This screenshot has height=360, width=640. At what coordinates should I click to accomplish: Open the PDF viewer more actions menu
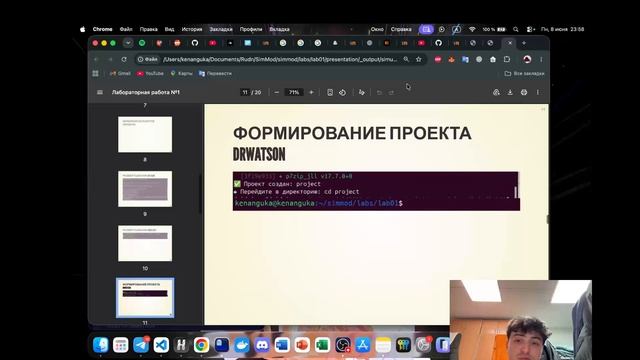(538, 92)
